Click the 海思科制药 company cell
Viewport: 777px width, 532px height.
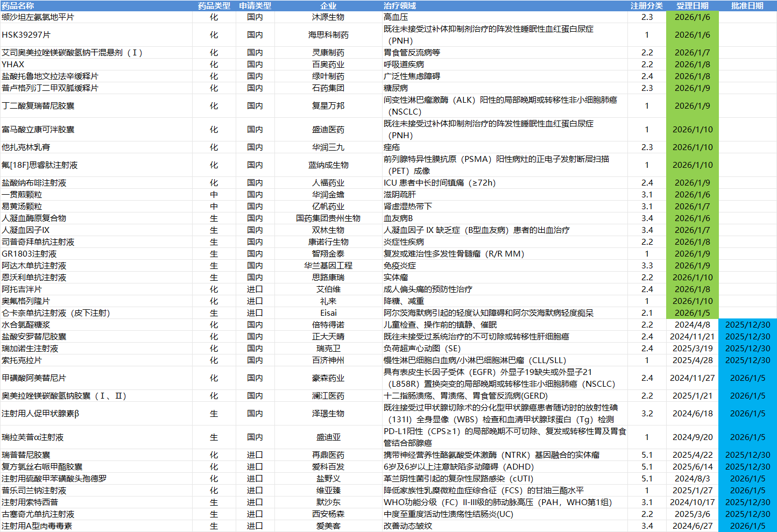(328, 35)
